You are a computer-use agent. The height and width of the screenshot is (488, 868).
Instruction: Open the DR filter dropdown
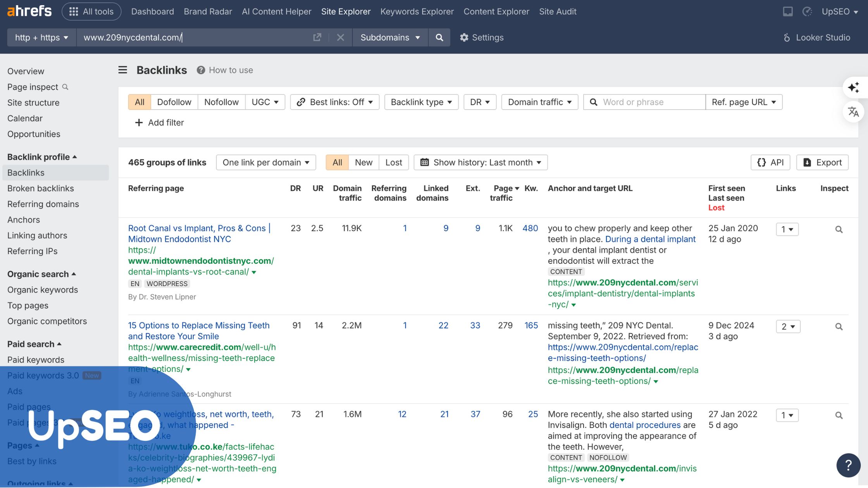(x=480, y=102)
